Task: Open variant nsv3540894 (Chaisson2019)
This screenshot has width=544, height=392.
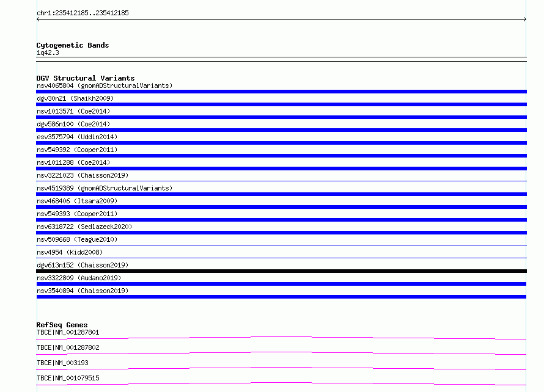Action: (83, 291)
